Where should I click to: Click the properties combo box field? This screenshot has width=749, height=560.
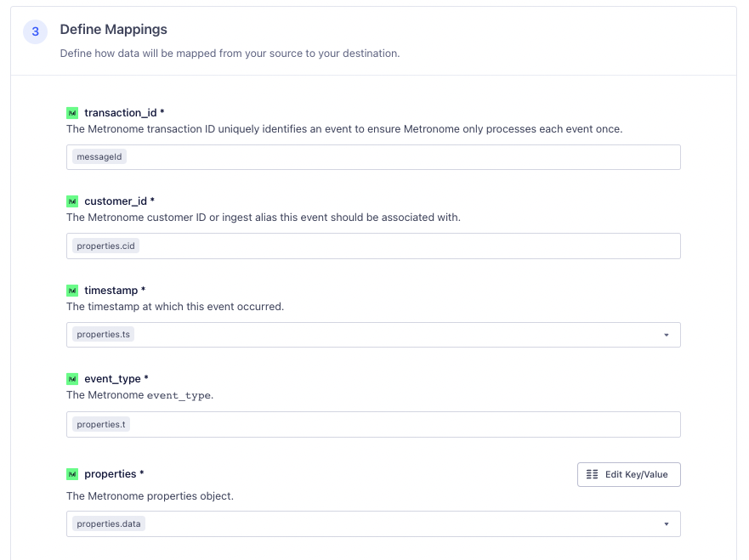point(383,524)
